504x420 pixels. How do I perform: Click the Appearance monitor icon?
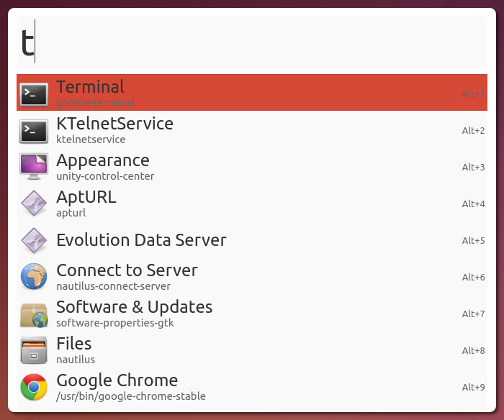point(34,167)
